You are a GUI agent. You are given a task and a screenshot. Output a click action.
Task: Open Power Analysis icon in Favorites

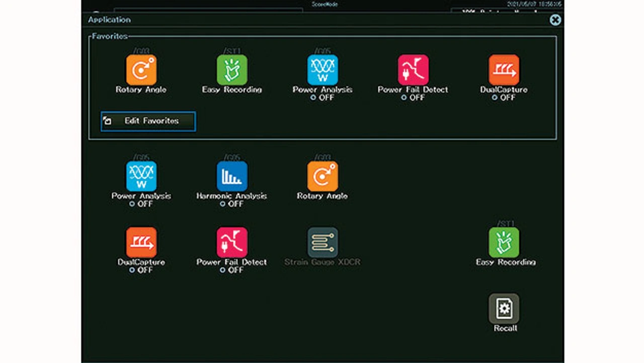(323, 70)
